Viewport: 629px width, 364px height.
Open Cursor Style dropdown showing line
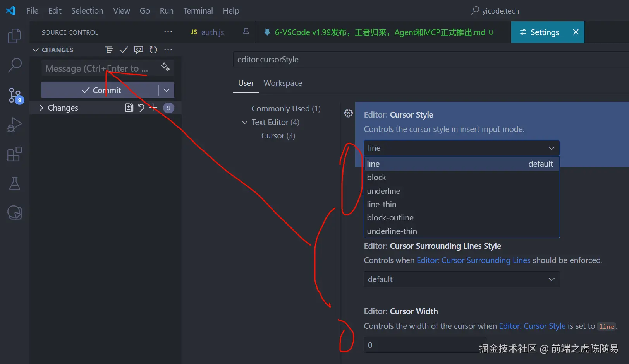click(x=462, y=148)
